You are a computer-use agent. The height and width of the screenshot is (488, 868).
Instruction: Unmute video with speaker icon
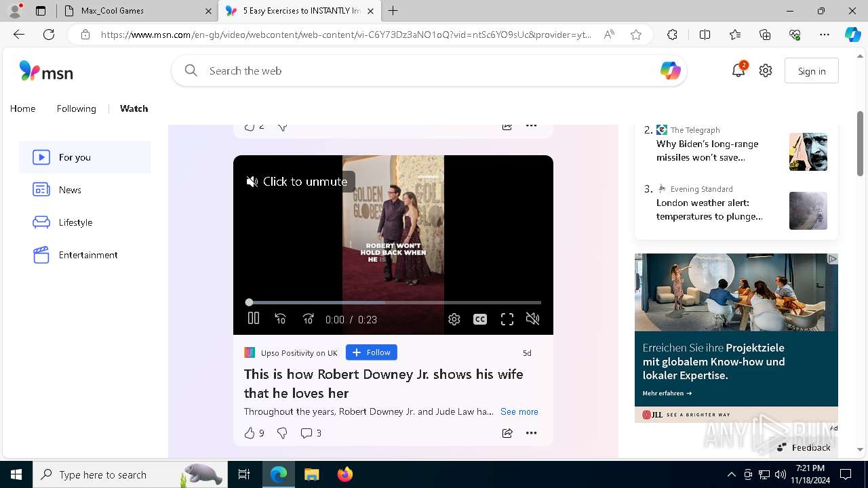pos(533,319)
